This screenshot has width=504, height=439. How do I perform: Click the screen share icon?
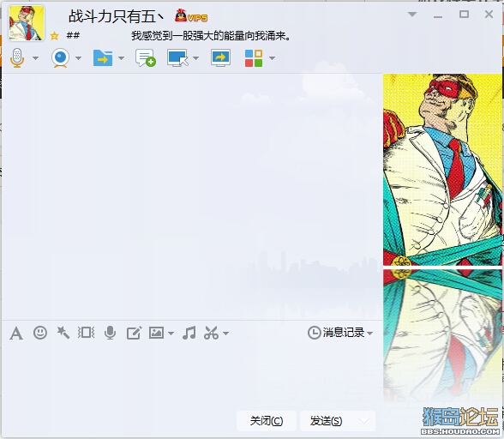(x=220, y=58)
